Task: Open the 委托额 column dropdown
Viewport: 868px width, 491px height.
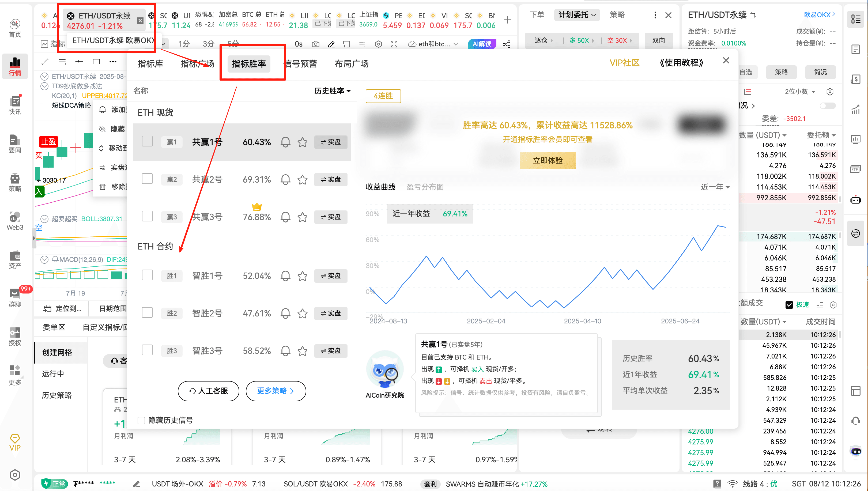Action: [821, 135]
